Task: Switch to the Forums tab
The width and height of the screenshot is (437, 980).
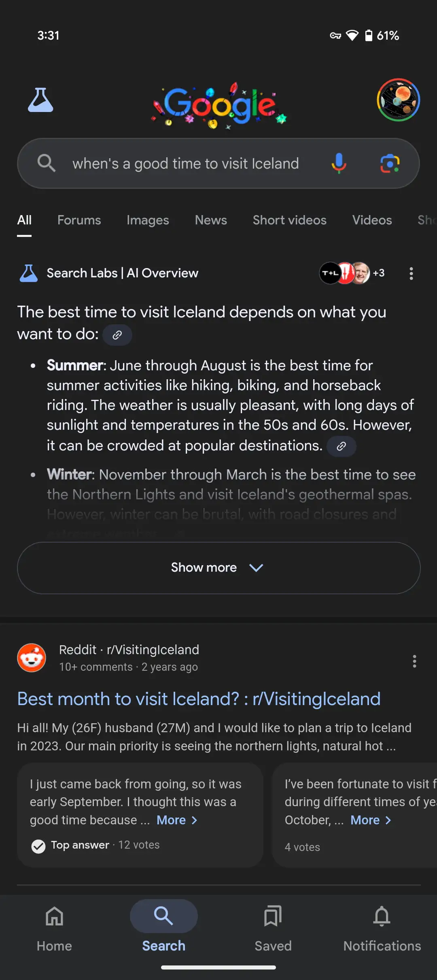Action: click(79, 220)
